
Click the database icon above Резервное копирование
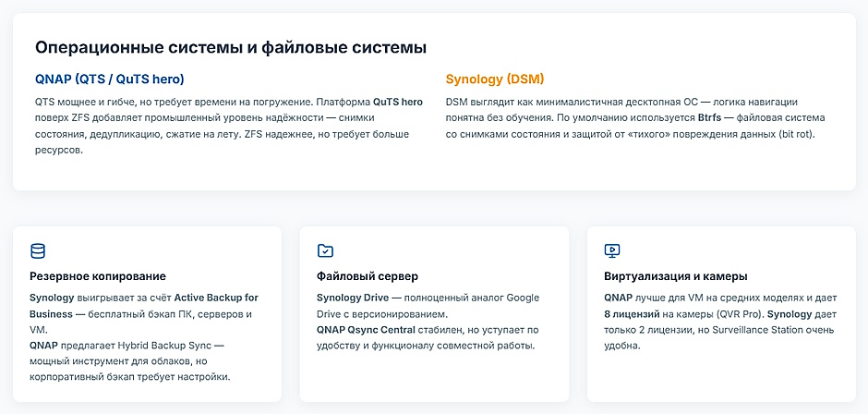38,251
